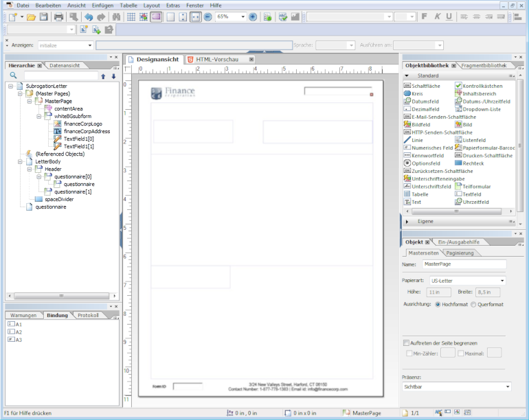Open the Papierart US-Letter dropdown
The image size is (529, 420).
click(x=467, y=281)
